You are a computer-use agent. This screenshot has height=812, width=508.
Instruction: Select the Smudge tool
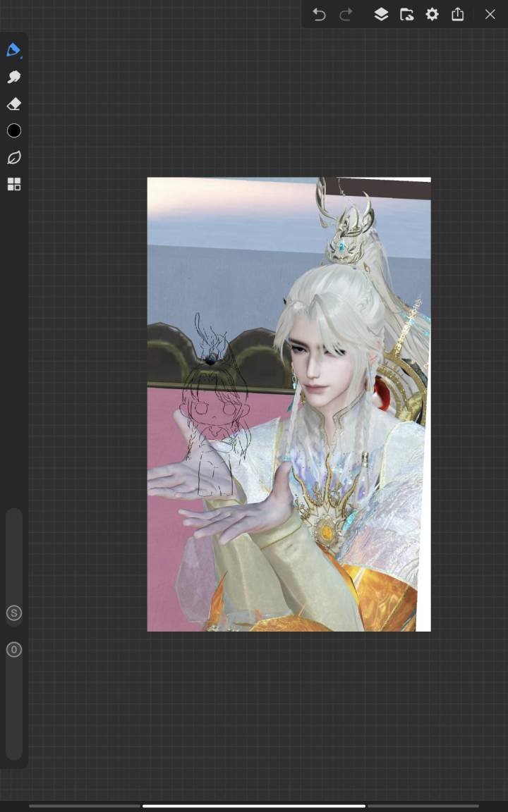tap(14, 77)
